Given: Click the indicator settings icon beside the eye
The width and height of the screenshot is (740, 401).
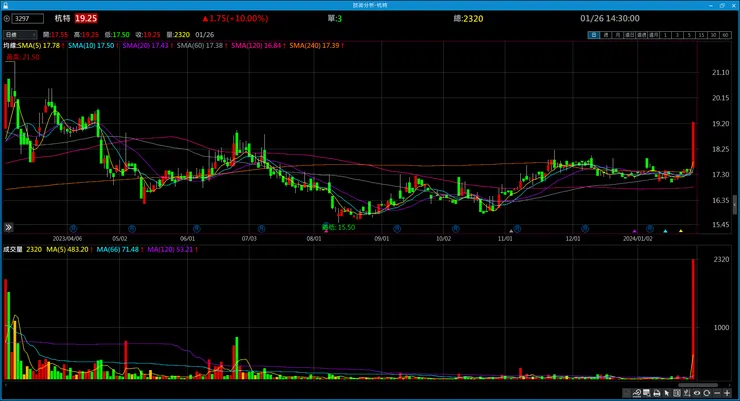Looking at the screenshot, I should (x=687, y=393).
